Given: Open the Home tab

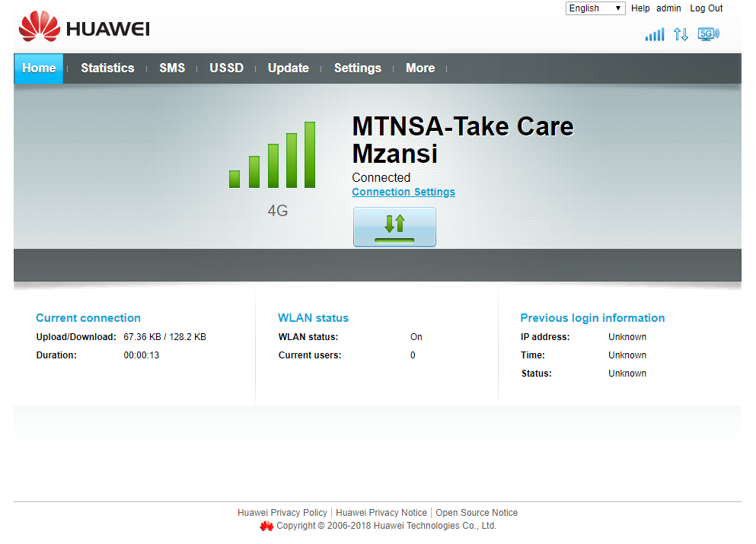Looking at the screenshot, I should pyautogui.click(x=39, y=68).
